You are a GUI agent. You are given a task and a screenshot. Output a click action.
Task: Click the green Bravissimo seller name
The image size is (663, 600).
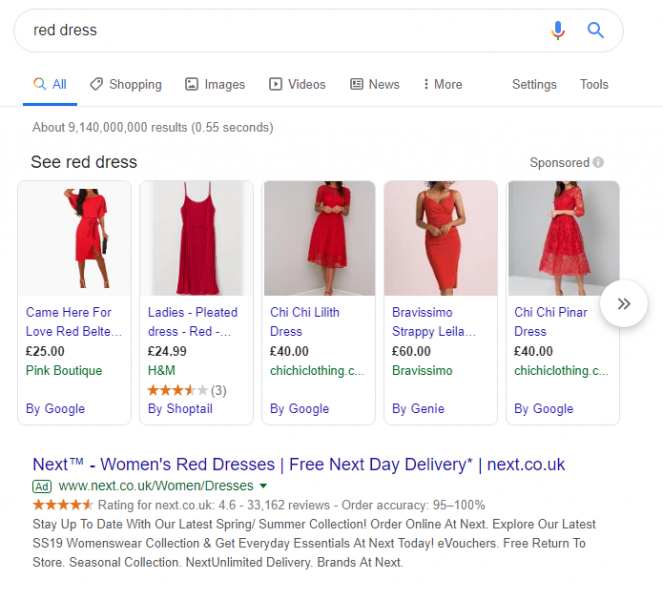click(422, 371)
